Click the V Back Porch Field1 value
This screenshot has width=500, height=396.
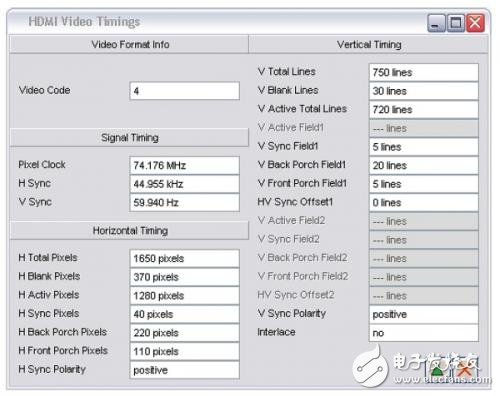(x=424, y=165)
